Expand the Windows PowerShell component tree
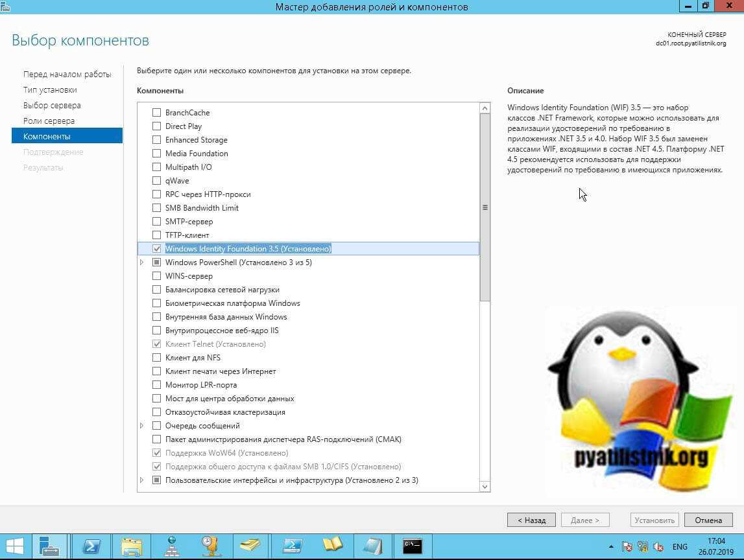This screenshot has height=560, width=744. click(142, 262)
